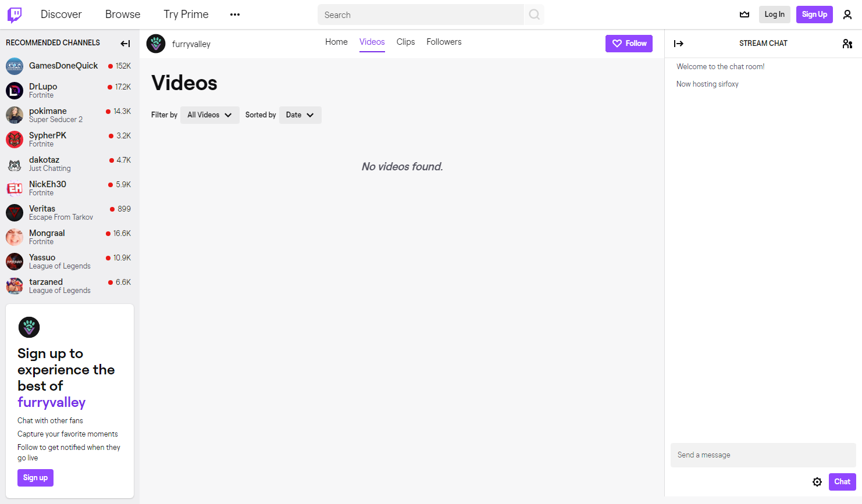
Task: Open dakotaz channel avatar
Action: (x=15, y=164)
